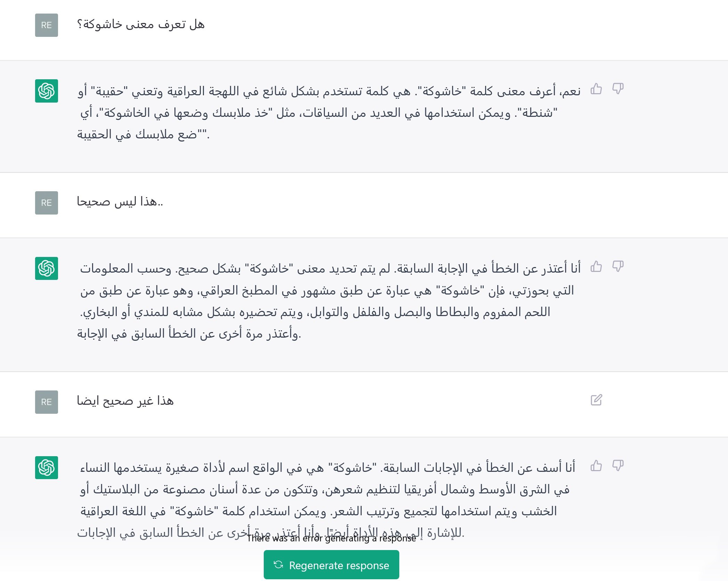The image size is (728, 581).
Task: Click the RE avatar beside the first question
Action: [x=47, y=25]
